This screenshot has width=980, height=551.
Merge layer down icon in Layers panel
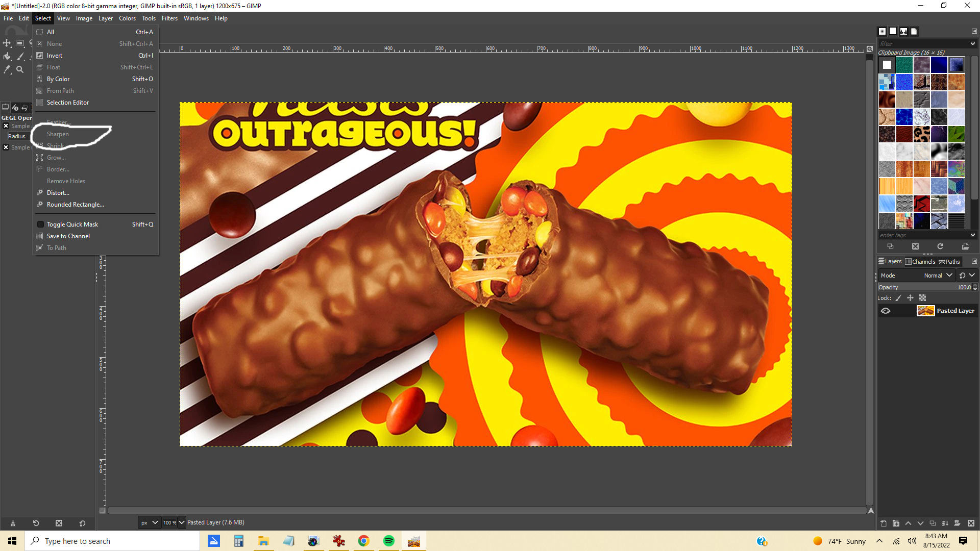click(x=945, y=523)
